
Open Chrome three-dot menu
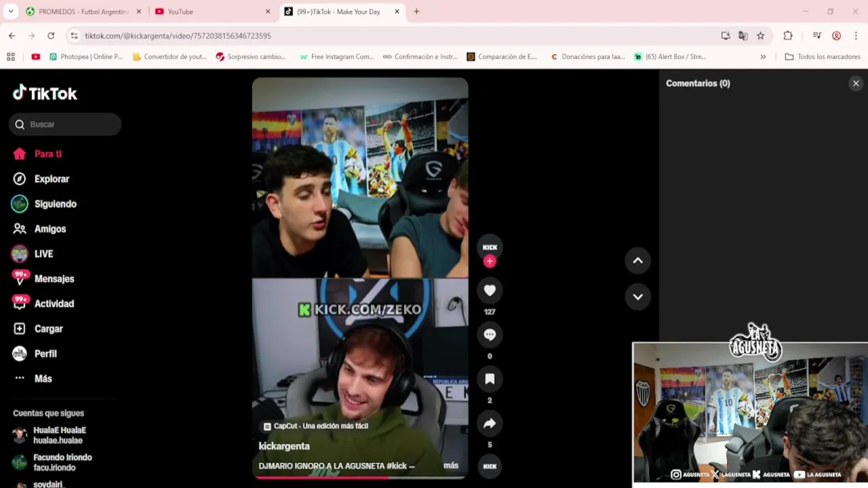tap(856, 36)
